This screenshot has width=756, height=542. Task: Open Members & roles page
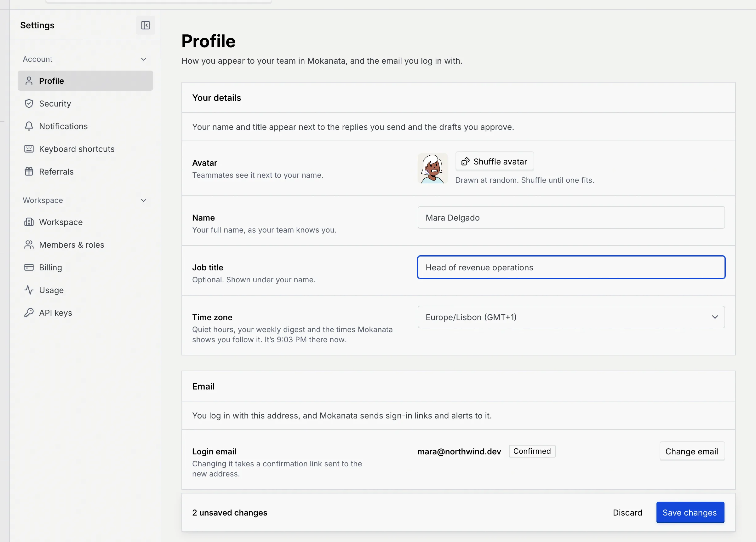(85, 245)
